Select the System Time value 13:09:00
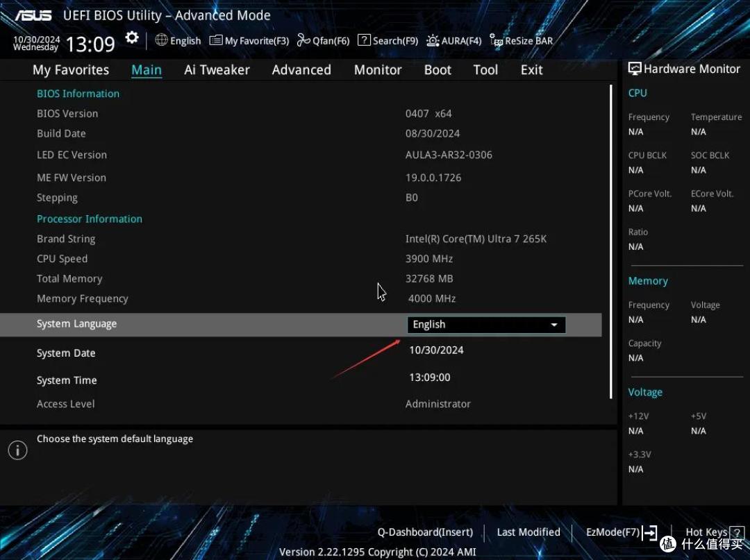 [x=430, y=377]
